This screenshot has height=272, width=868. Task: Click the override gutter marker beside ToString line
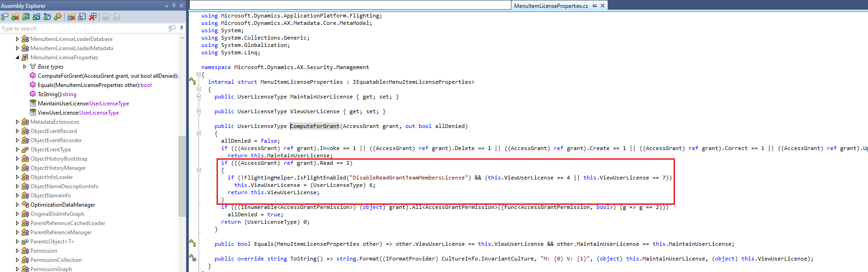(193, 258)
